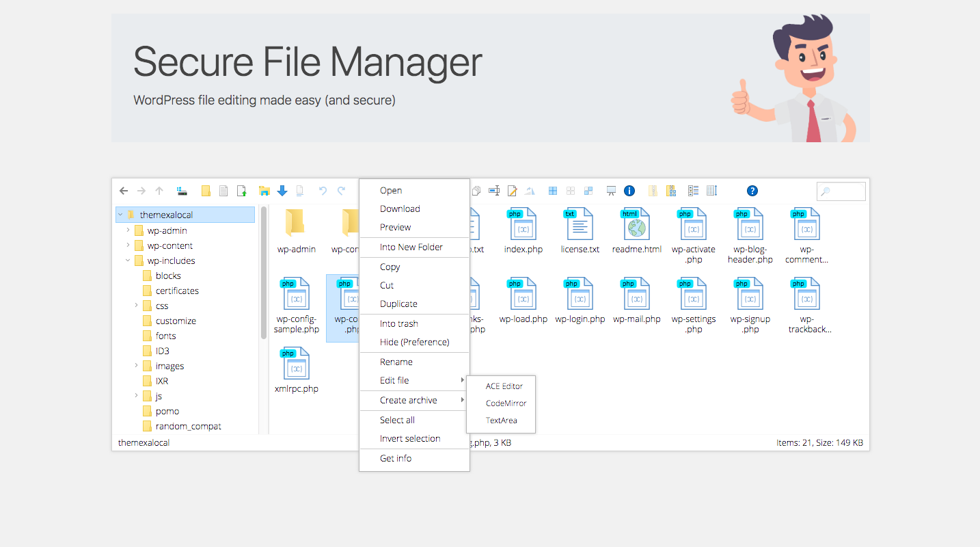
Task: Choose Copy from the context menu
Action: click(x=414, y=267)
